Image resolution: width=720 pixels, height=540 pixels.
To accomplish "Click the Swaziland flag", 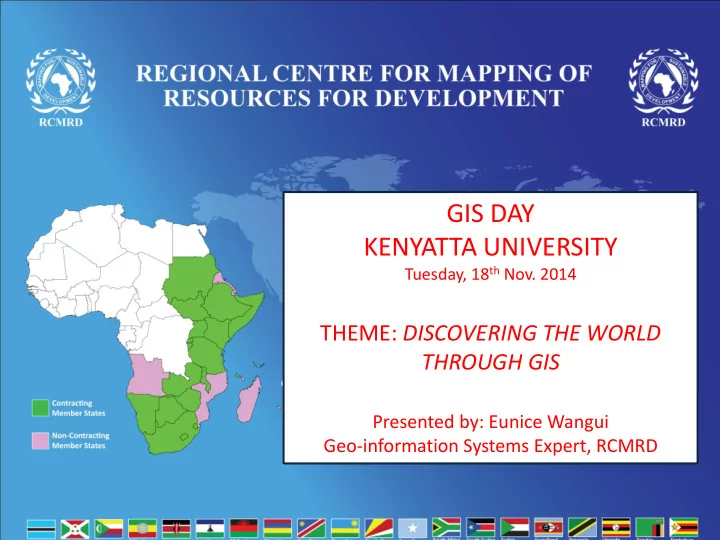I will [548, 528].
